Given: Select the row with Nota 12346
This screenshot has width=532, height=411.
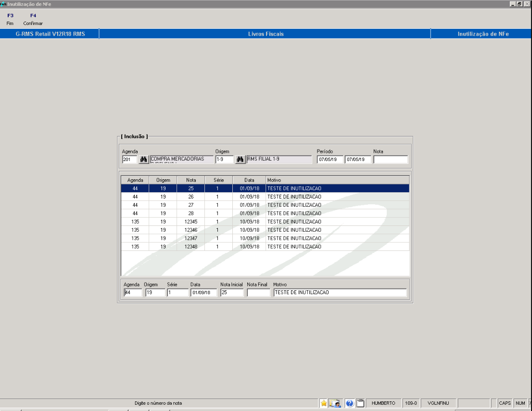Looking at the screenshot, I should pyautogui.click(x=265, y=230).
